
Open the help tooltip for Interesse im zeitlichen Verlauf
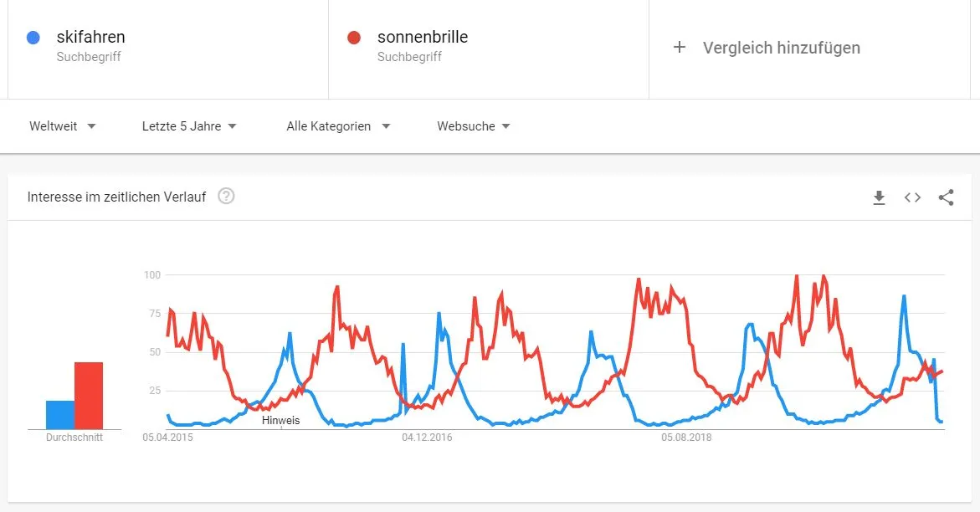click(x=225, y=196)
